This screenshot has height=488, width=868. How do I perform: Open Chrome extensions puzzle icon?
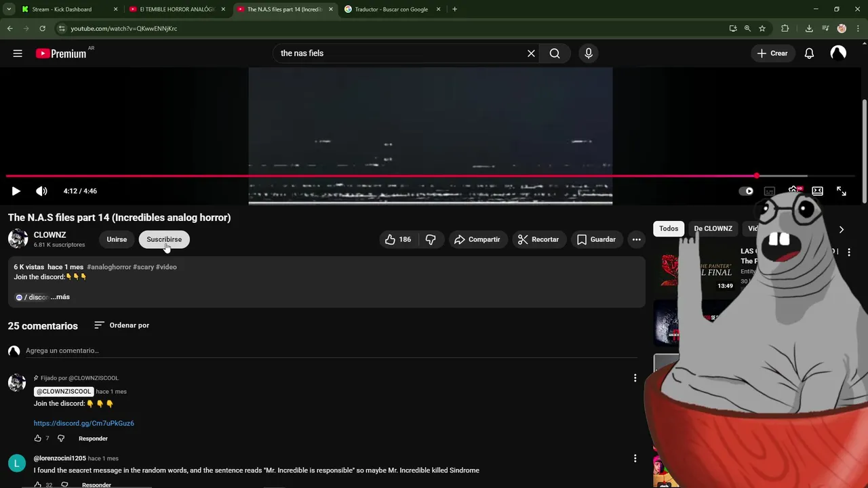pos(785,28)
